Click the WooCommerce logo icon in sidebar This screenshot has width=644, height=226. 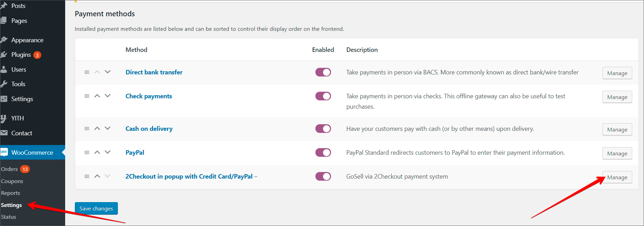click(4, 152)
